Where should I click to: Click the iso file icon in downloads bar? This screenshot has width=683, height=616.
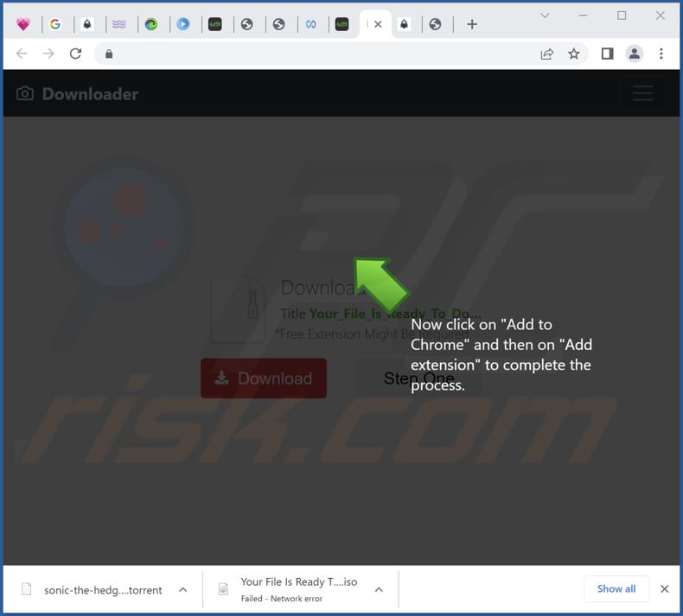pyautogui.click(x=223, y=589)
